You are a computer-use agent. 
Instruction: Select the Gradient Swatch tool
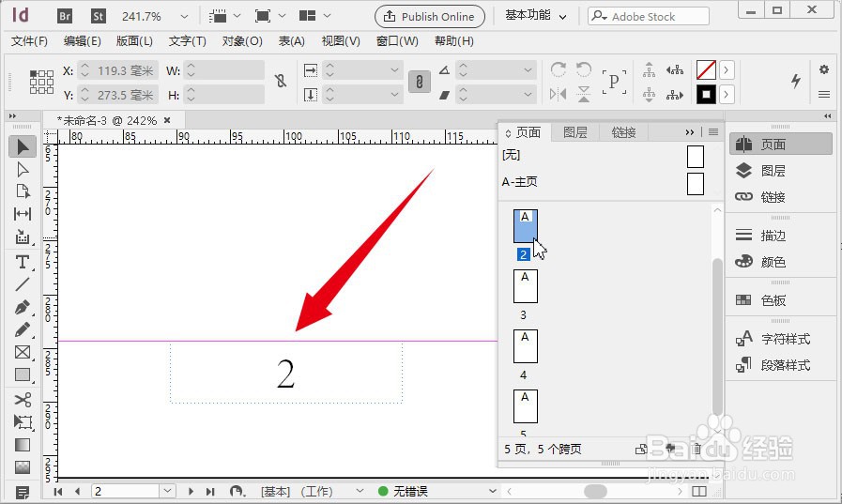pyautogui.click(x=23, y=445)
